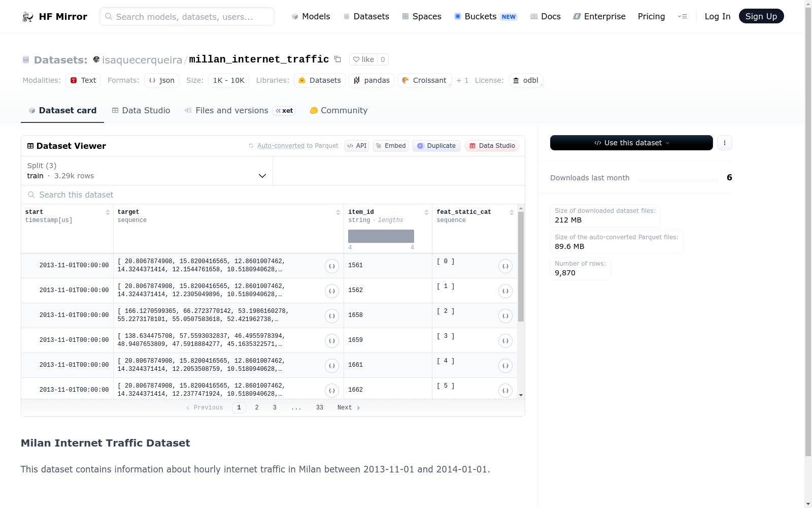Screen dimensions: 812x508
Task: Open the Croissant library tag
Action: tap(425, 80)
